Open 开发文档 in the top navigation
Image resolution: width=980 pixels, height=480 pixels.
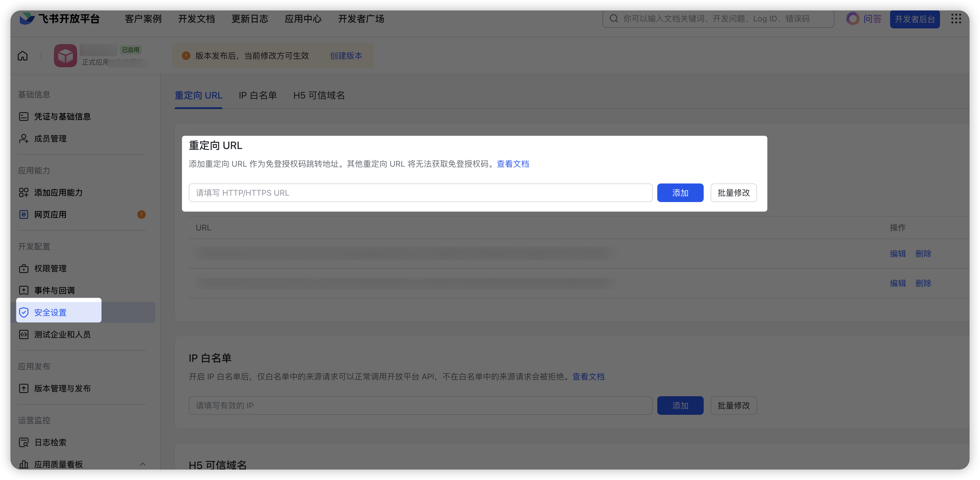196,19
